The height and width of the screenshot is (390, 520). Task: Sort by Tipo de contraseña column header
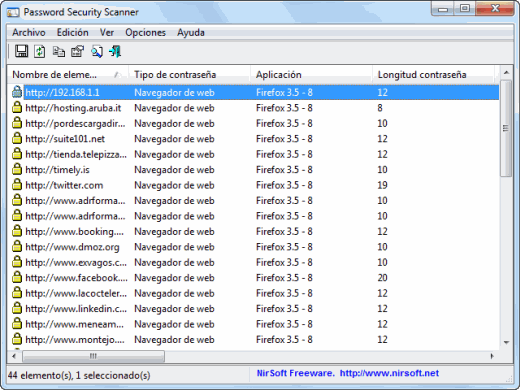pyautogui.click(x=189, y=75)
